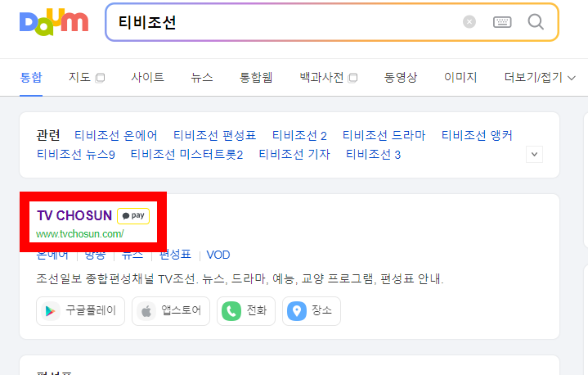Click the 구글플레이 button

tap(80, 311)
